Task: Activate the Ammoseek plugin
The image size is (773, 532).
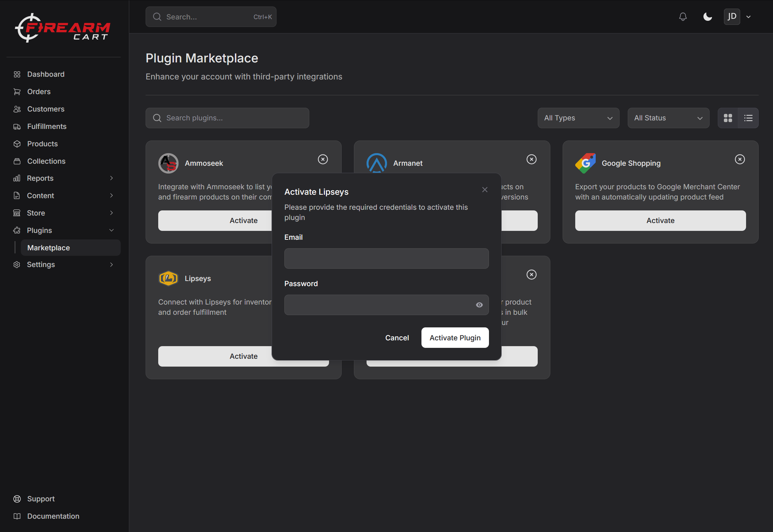Action: click(215, 221)
